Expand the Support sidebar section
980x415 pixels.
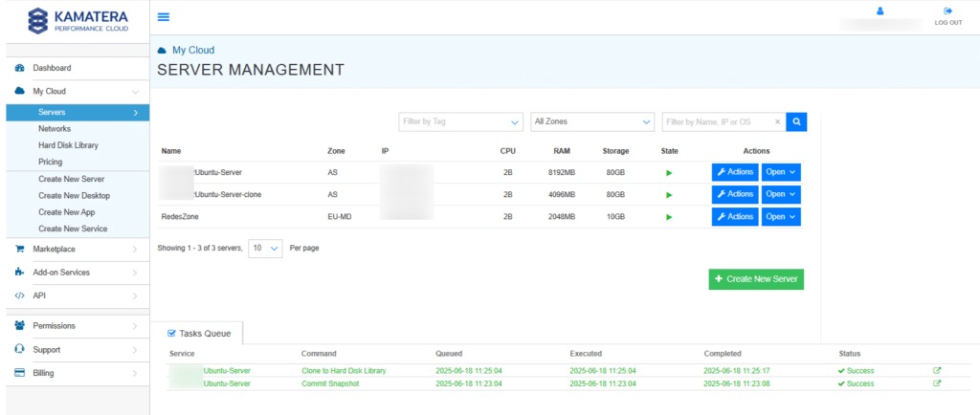pos(135,350)
